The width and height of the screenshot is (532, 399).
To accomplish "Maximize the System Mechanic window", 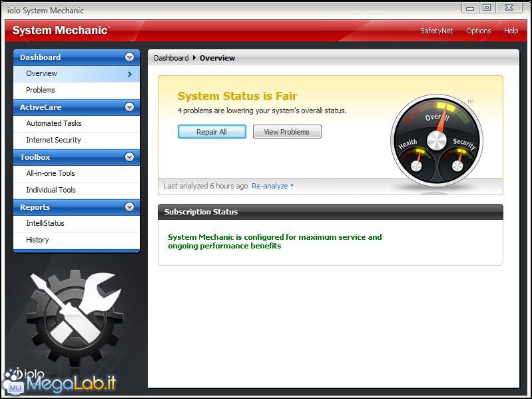I will pos(487,7).
